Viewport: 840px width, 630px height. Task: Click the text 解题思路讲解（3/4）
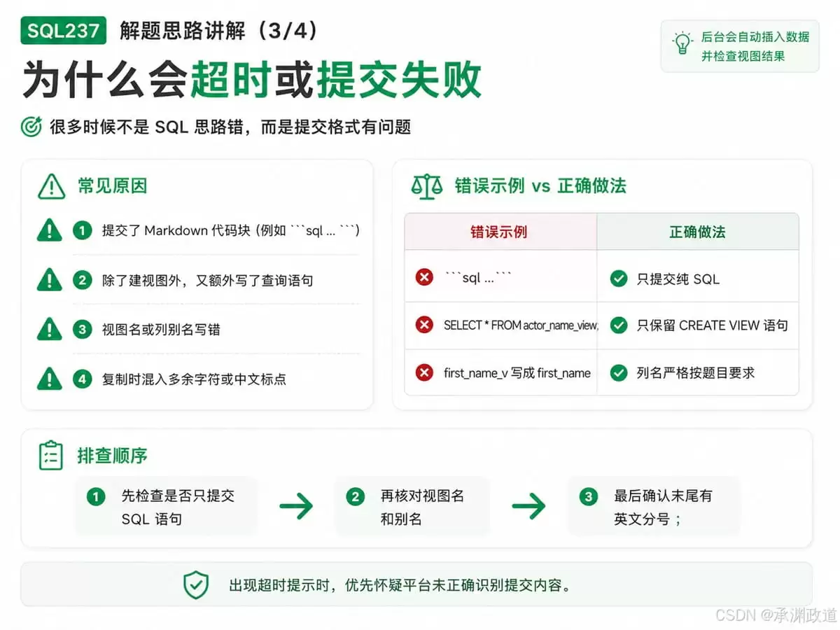(219, 31)
